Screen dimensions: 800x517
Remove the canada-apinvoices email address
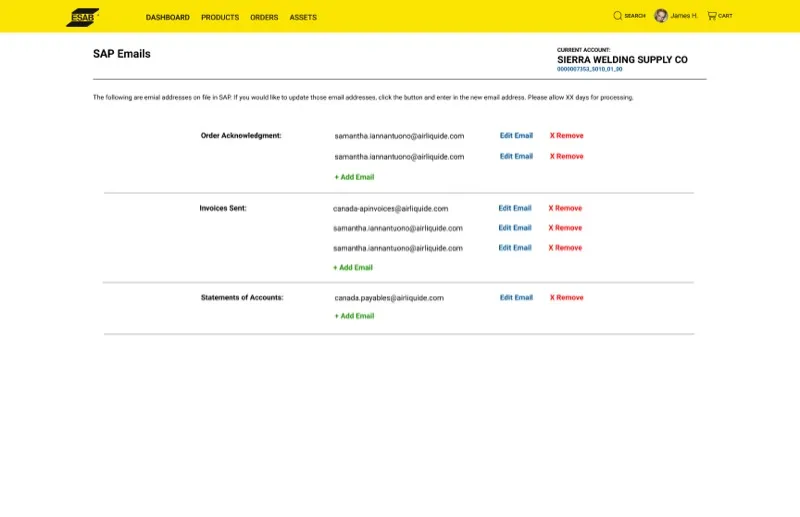(565, 208)
